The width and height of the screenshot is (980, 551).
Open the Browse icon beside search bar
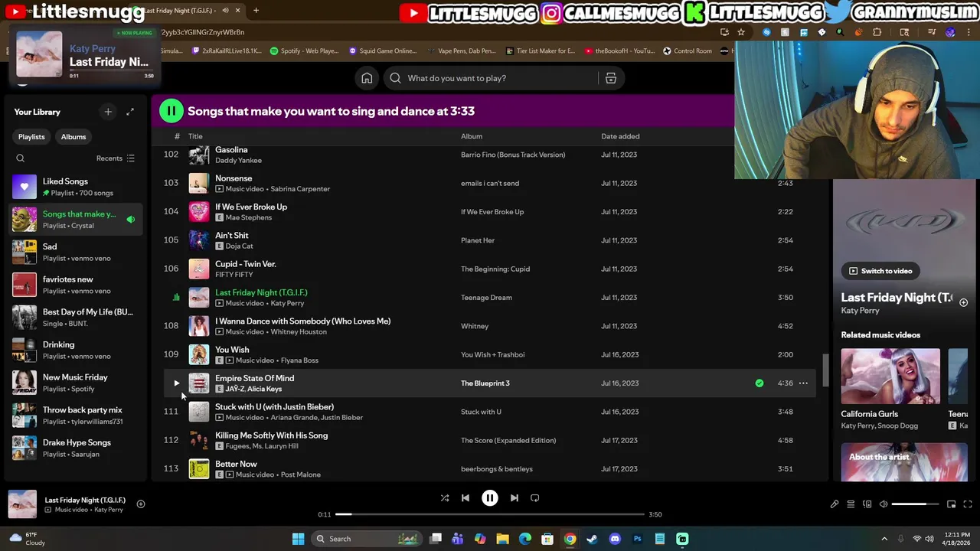click(611, 78)
